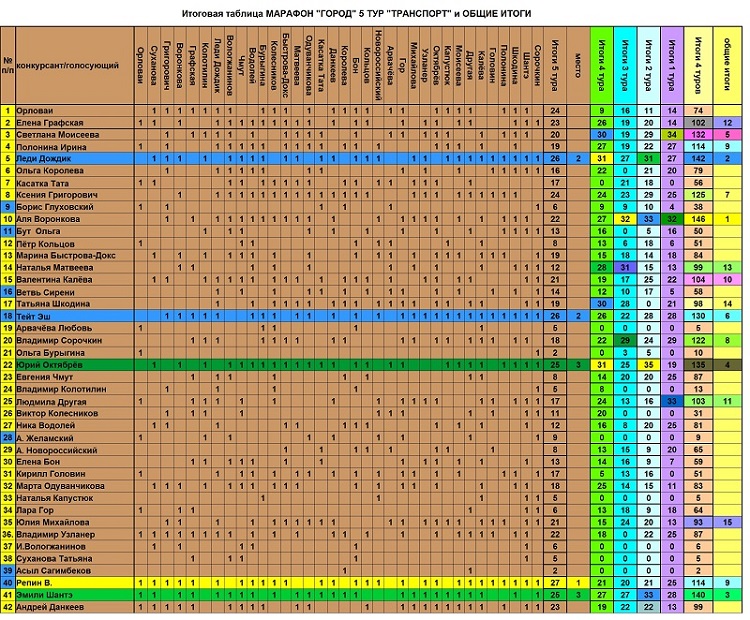This screenshot has width=750, height=620.
Task: Click the name 'Виктор Колесников'
Action: 57,413
